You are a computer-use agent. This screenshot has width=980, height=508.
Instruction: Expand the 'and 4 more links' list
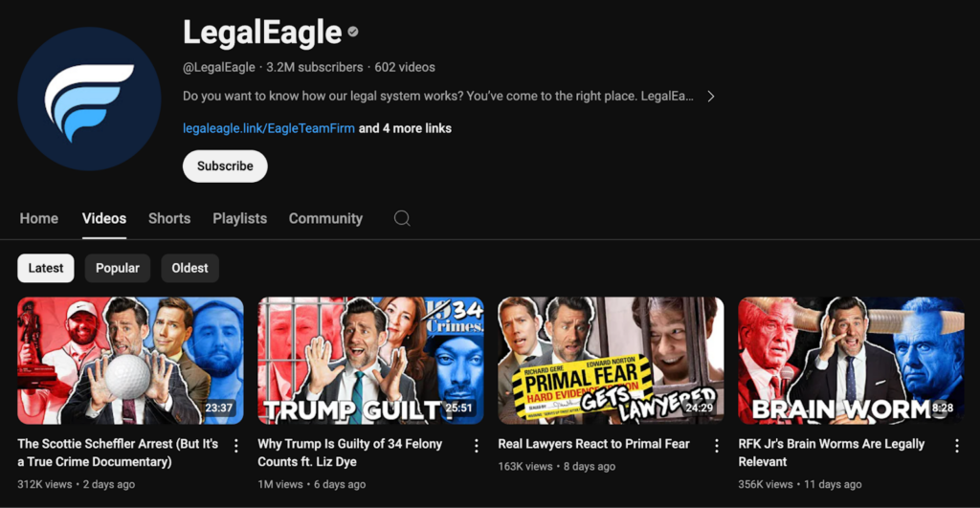pos(405,128)
